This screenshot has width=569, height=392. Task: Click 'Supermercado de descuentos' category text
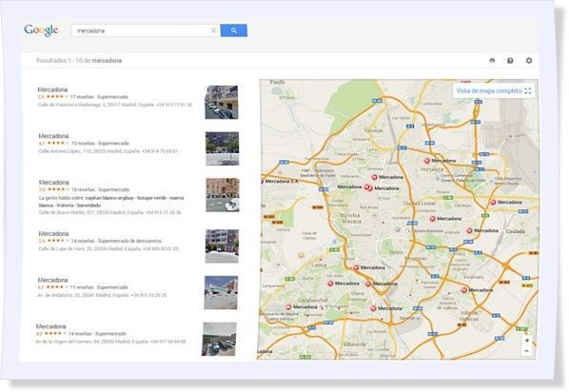(129, 241)
